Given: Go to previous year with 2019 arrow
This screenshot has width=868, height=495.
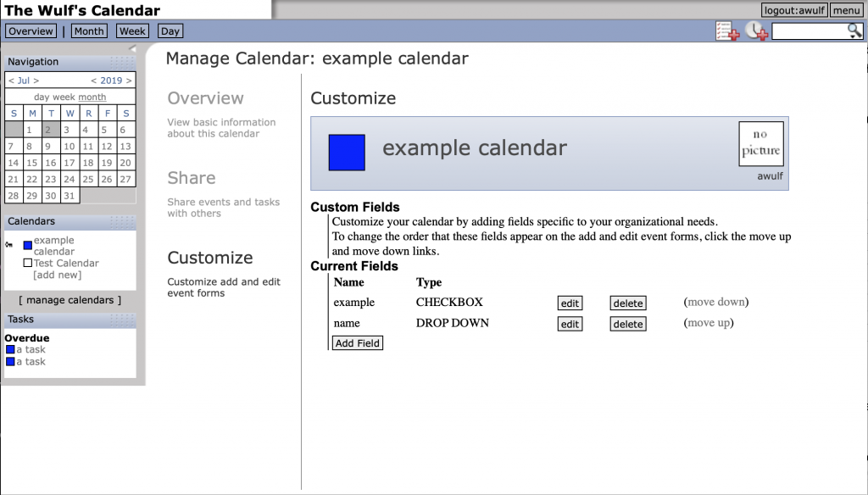Looking at the screenshot, I should 93,81.
